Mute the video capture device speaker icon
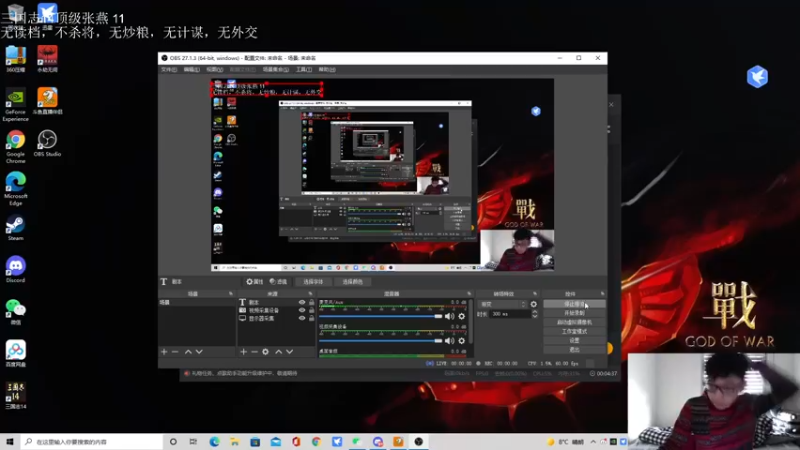This screenshot has width=800, height=450. click(449, 340)
